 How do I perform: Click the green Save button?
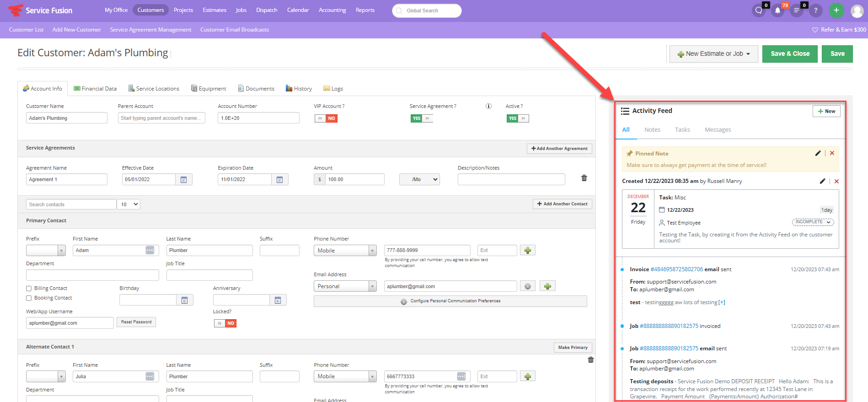coord(837,54)
